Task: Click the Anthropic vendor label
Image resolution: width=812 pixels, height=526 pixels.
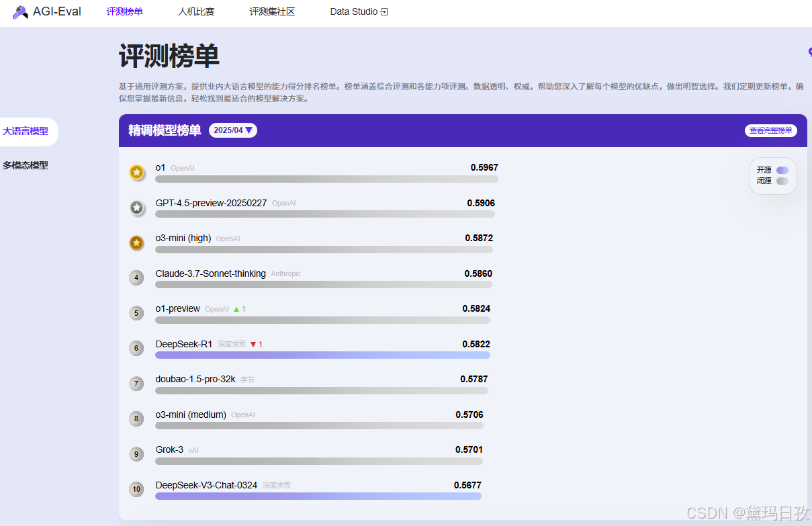Action: [286, 274]
